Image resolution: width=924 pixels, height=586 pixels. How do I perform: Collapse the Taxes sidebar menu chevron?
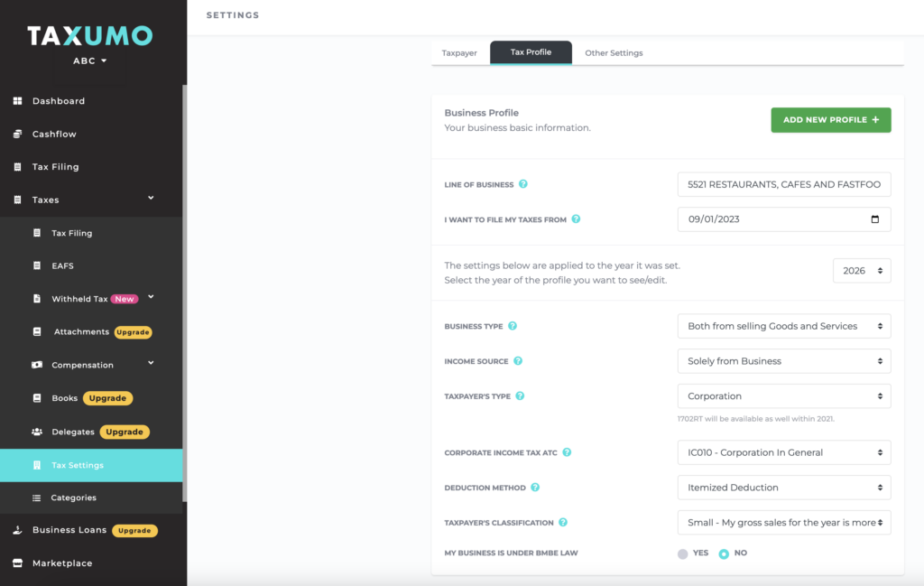(x=151, y=199)
